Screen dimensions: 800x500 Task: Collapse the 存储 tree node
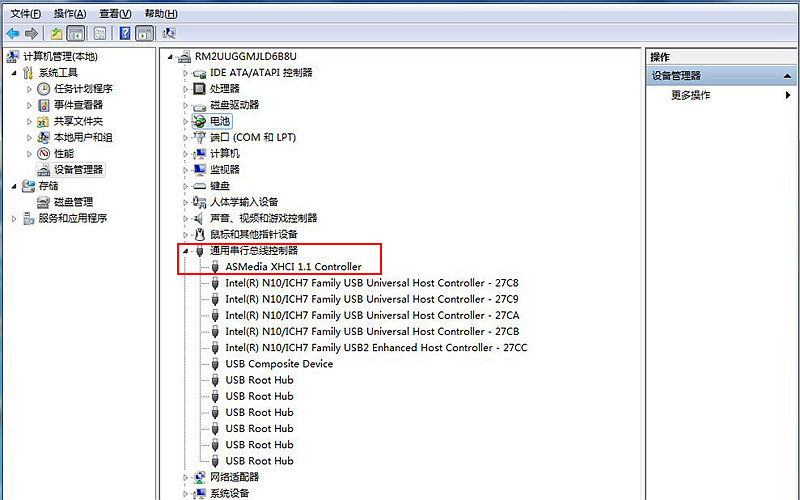[x=14, y=186]
